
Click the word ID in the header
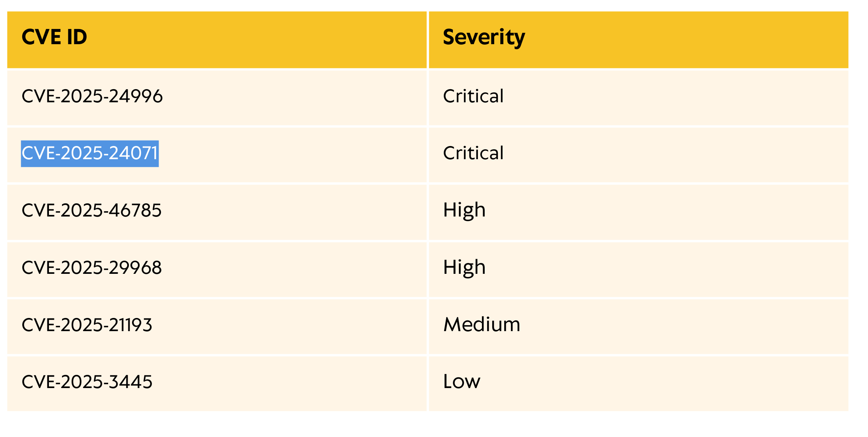[77, 37]
